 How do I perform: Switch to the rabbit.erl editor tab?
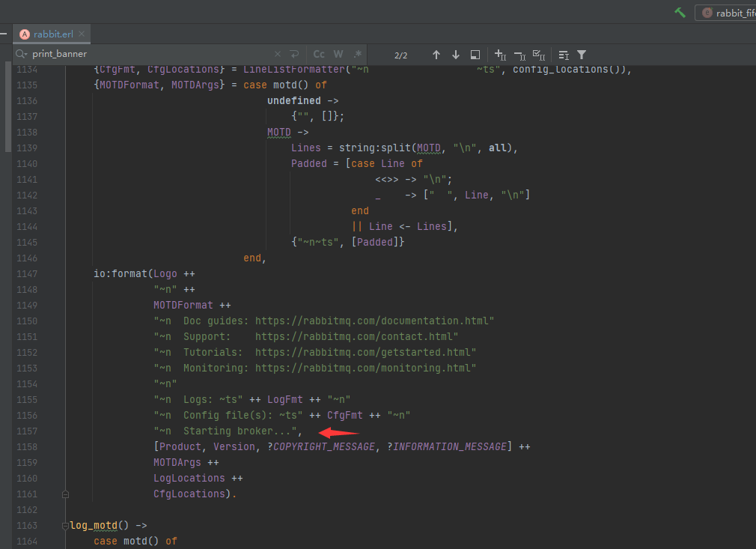click(53, 34)
